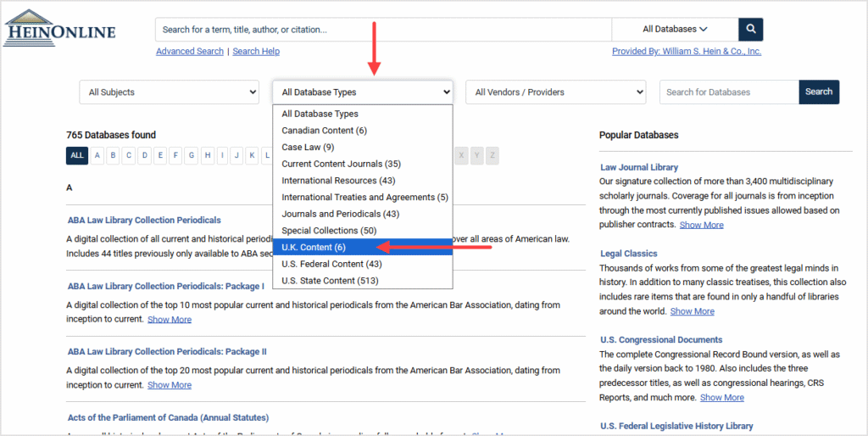Choose Special Collections (50) option
The width and height of the screenshot is (868, 436).
point(363,231)
